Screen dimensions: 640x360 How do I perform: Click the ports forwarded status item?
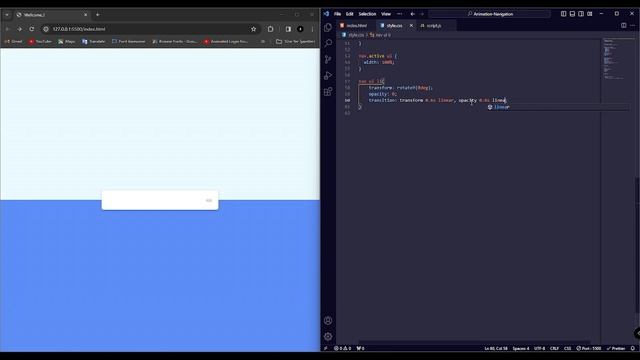coord(360,348)
